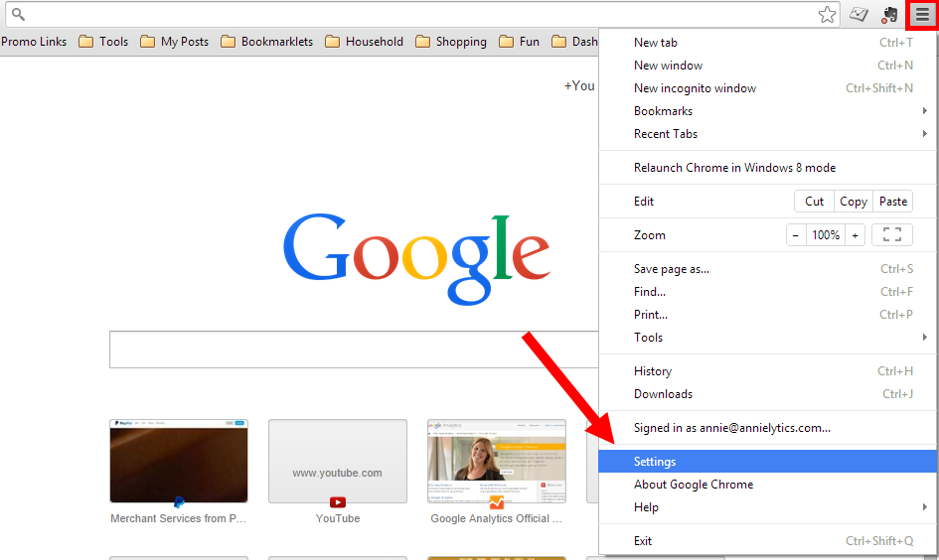The height and width of the screenshot is (560, 939).
Task: Click the +You link
Action: (x=579, y=85)
